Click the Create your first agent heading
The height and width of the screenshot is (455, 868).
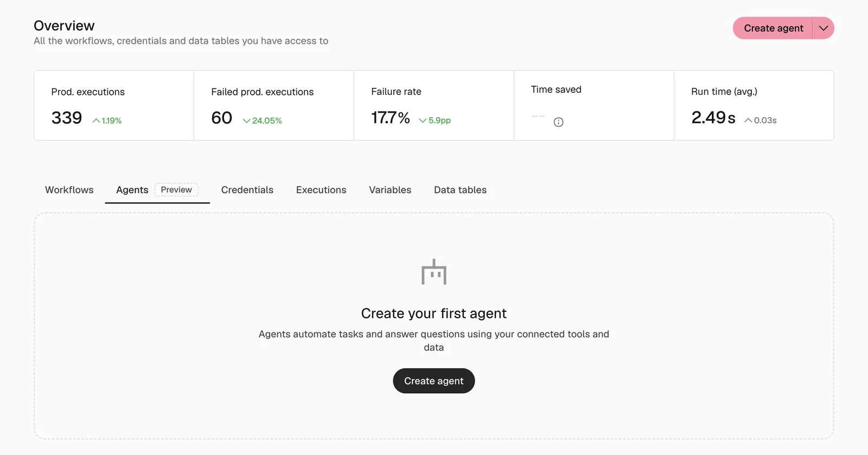(434, 313)
